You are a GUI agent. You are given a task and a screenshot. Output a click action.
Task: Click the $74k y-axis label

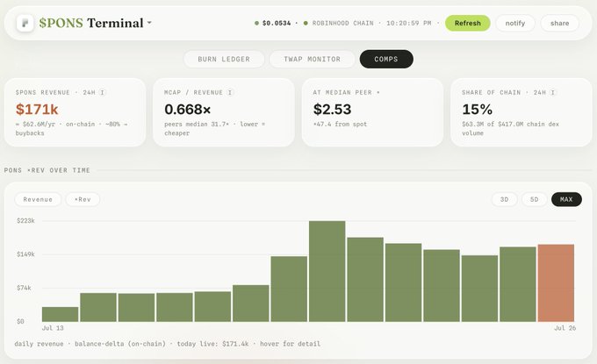click(x=24, y=288)
